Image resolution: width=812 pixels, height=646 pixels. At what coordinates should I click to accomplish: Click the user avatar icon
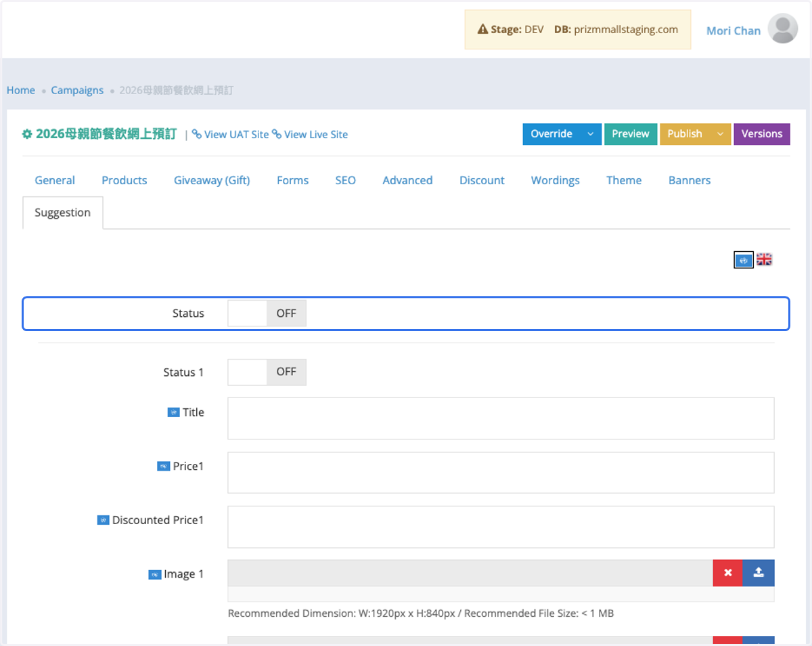tap(783, 29)
